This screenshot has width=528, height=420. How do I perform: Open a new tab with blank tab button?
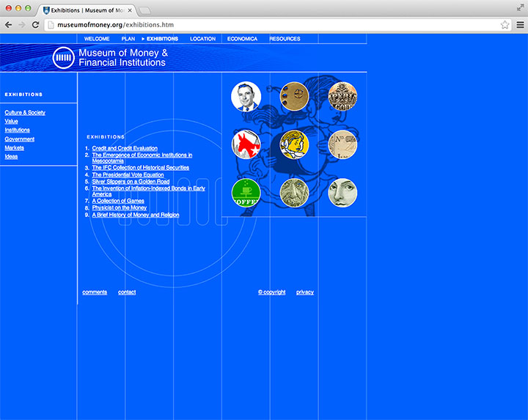click(x=144, y=11)
